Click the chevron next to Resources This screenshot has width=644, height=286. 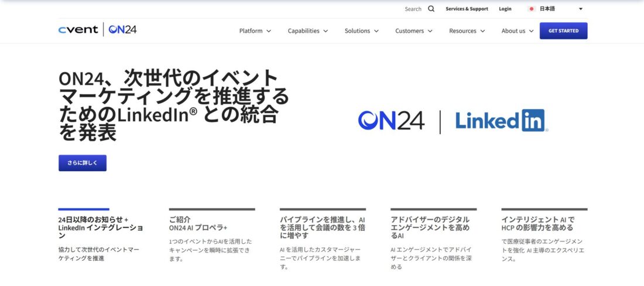pos(482,31)
